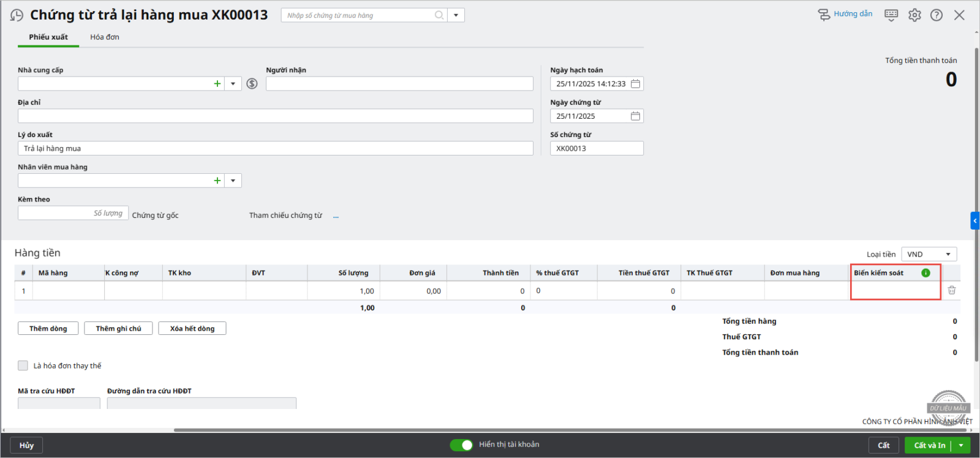Open the settings gear icon

[914, 15]
